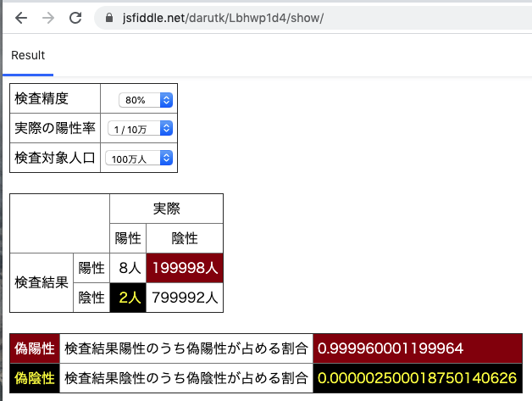The image size is (532, 401).
Task: Click the 実際 header cell
Action: [x=166, y=209]
